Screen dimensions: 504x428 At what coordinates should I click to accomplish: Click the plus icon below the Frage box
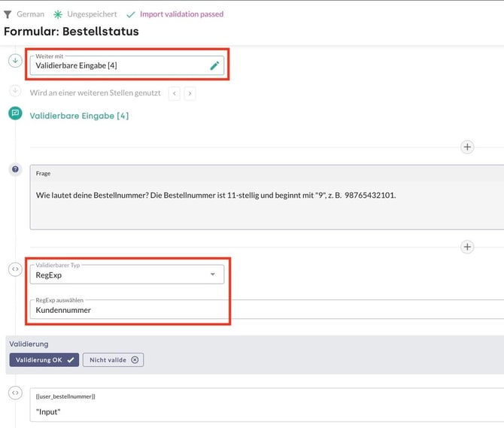pyautogui.click(x=467, y=247)
